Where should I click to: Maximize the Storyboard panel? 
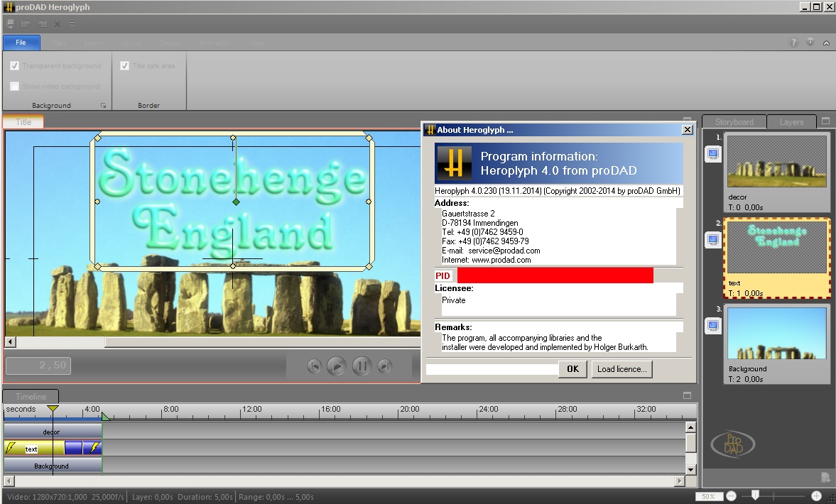click(826, 121)
